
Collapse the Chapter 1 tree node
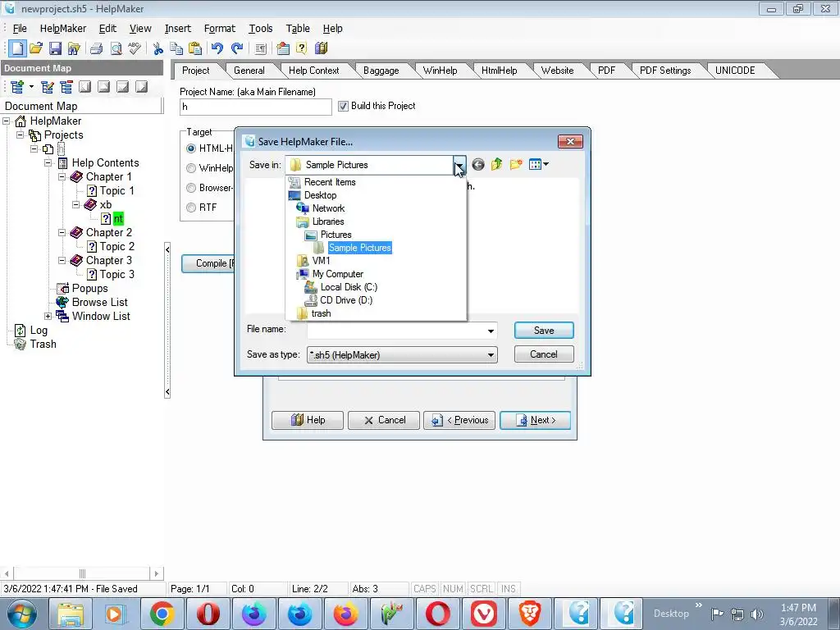pyautogui.click(x=62, y=177)
